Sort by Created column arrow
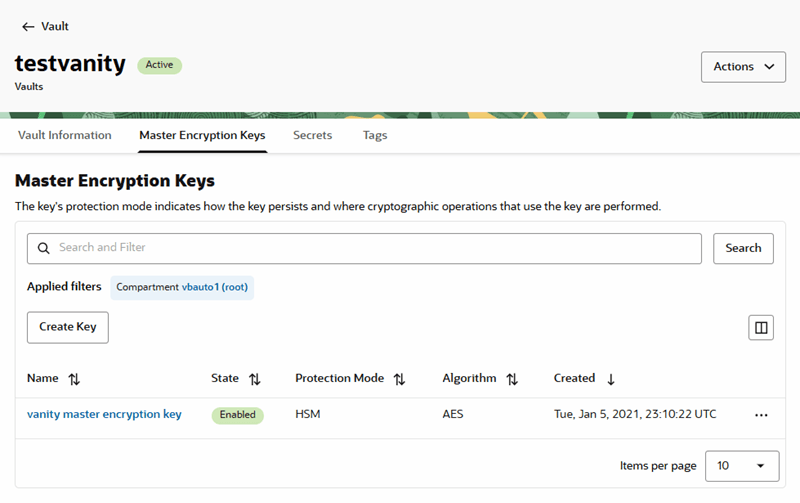Image resolution: width=800 pixels, height=503 pixels. click(611, 379)
